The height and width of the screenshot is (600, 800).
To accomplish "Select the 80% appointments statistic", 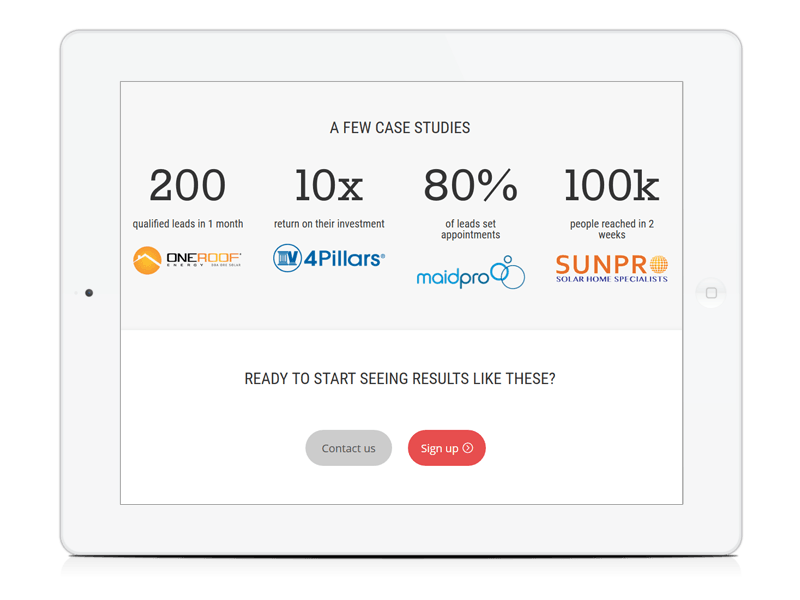I will click(470, 185).
